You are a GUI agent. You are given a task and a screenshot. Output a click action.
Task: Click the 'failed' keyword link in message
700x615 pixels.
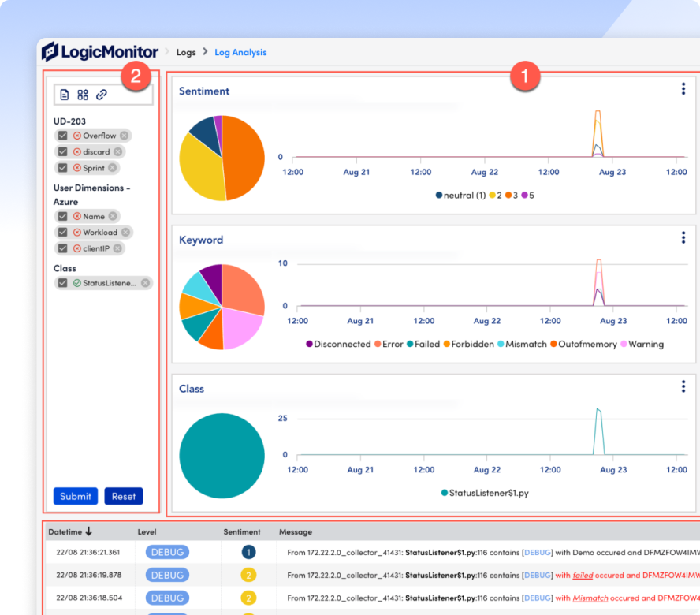tap(583, 576)
